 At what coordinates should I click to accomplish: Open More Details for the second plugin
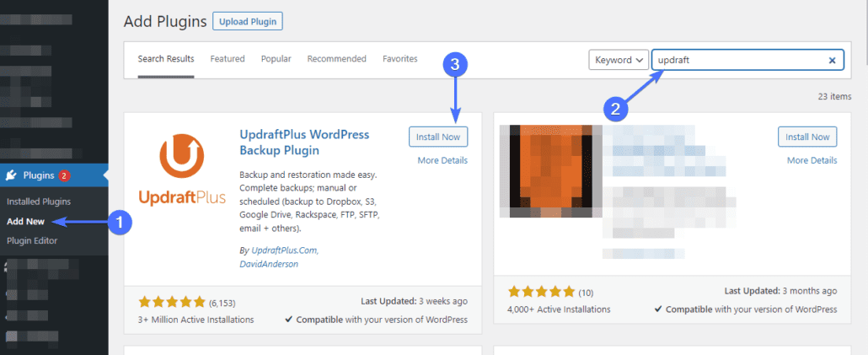(x=812, y=160)
